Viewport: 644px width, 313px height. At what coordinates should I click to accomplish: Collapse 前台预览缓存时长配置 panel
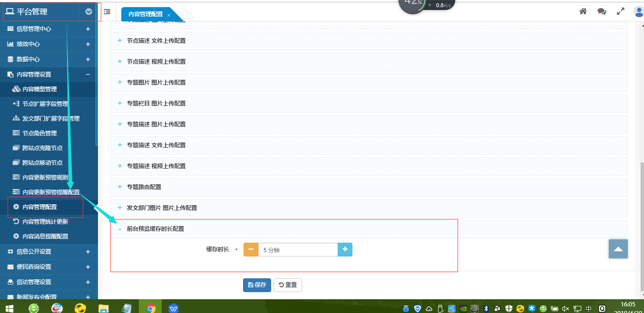pyautogui.click(x=369, y=229)
